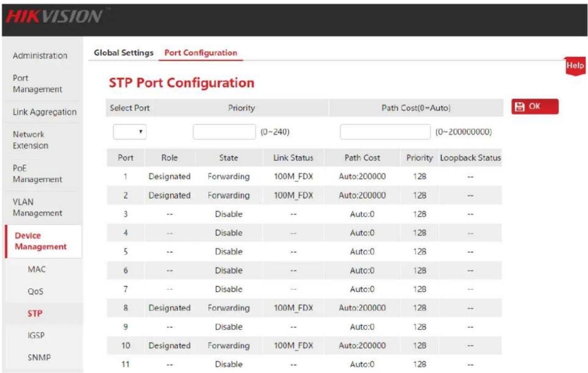
Task: Select IGSP submenu item
Action: [x=36, y=335]
